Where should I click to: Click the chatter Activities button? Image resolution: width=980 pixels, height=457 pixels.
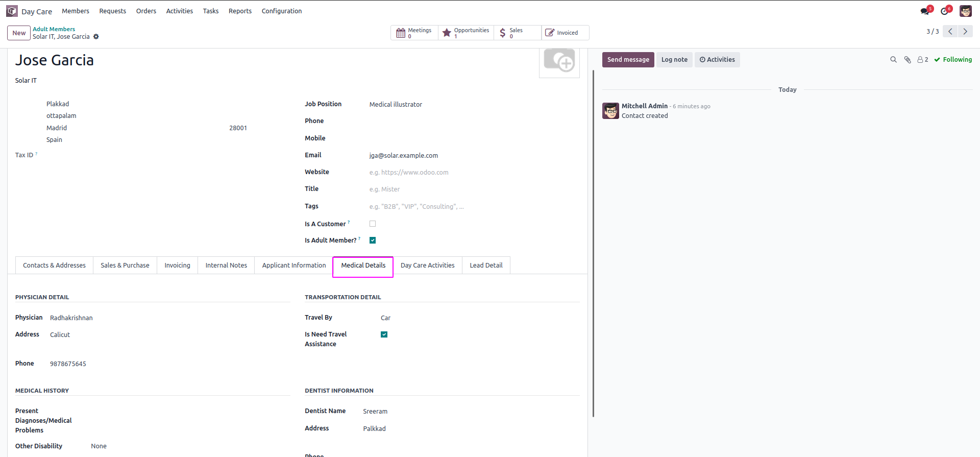click(x=717, y=60)
